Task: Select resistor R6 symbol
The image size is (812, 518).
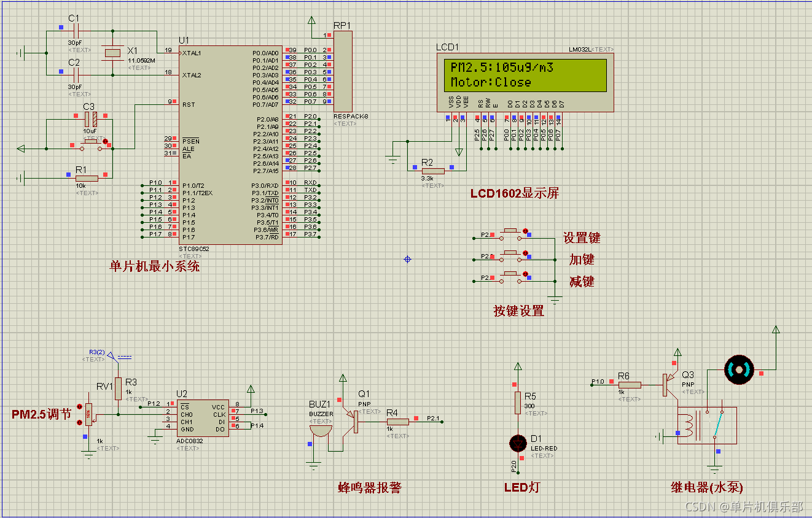Action: point(629,385)
